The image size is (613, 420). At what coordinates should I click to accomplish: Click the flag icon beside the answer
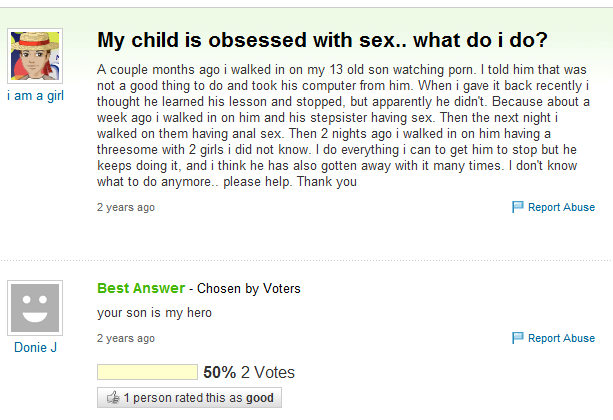tap(517, 338)
